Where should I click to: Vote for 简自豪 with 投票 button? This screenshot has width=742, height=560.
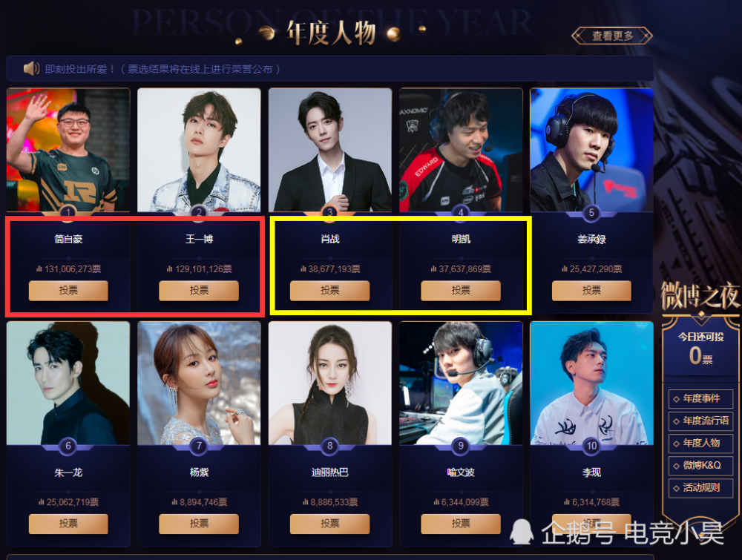coord(68,291)
